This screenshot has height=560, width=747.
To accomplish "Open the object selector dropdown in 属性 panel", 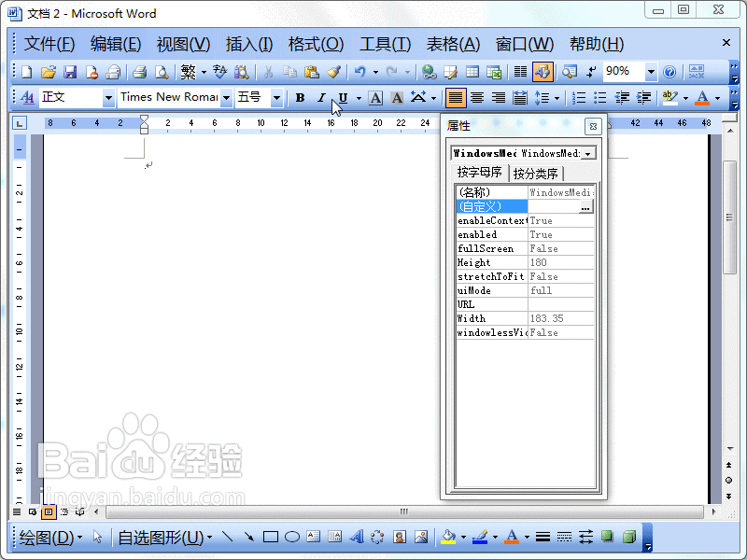I will tap(588, 154).
